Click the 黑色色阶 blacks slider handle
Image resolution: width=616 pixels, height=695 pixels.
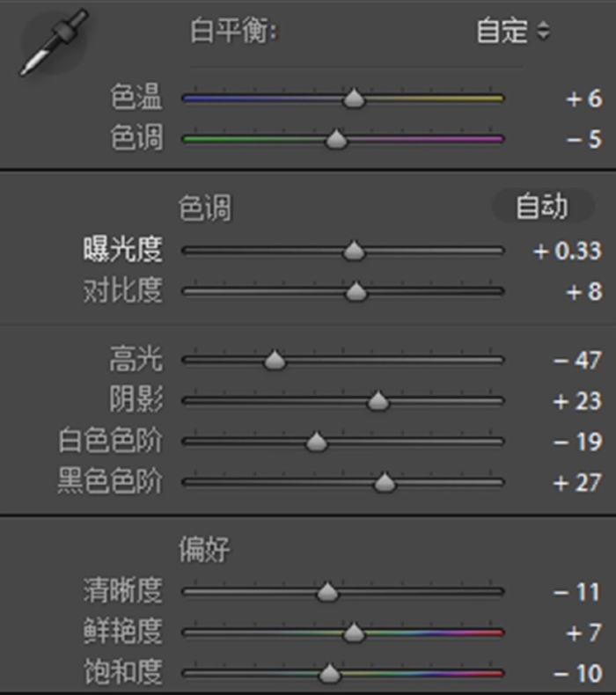385,482
